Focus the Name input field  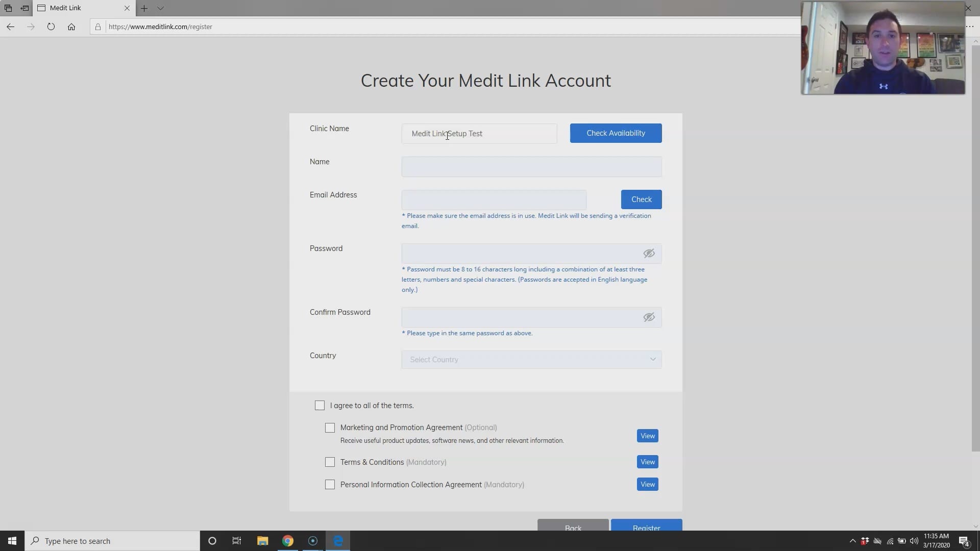tap(531, 167)
